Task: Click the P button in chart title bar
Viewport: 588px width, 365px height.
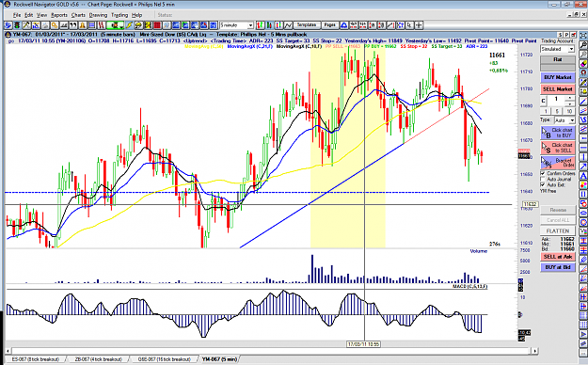Action: pyautogui.click(x=567, y=35)
